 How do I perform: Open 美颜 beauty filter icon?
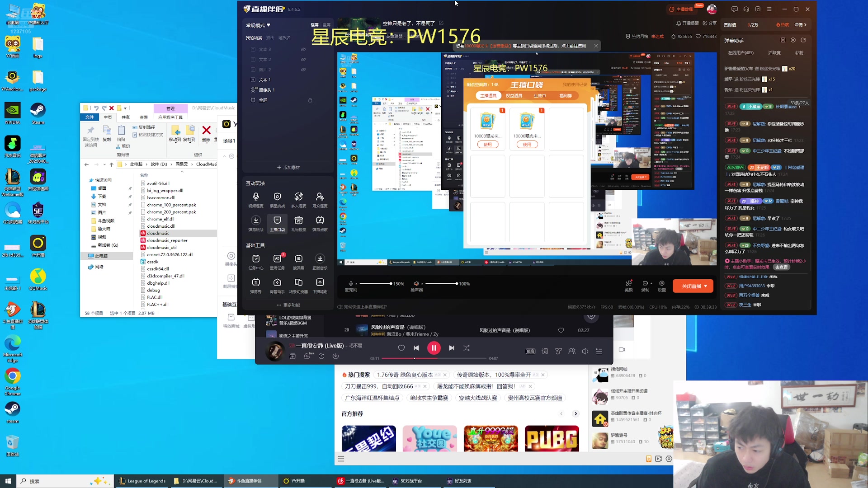point(628,286)
